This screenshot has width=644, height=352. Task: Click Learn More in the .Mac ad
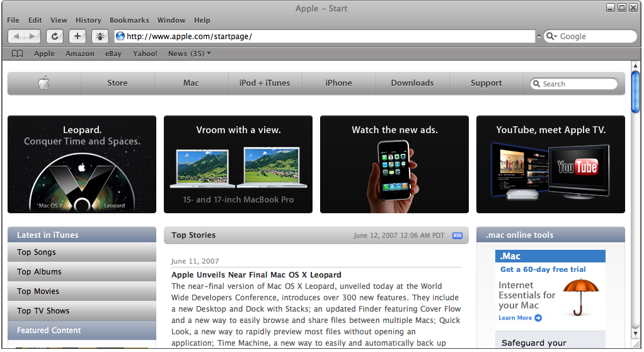[519, 318]
